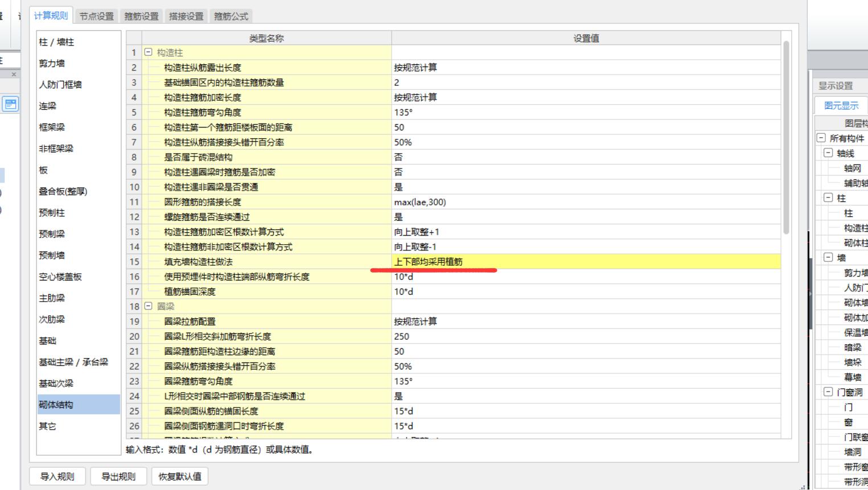Collapse the 门窗洞 tree node

828,392
